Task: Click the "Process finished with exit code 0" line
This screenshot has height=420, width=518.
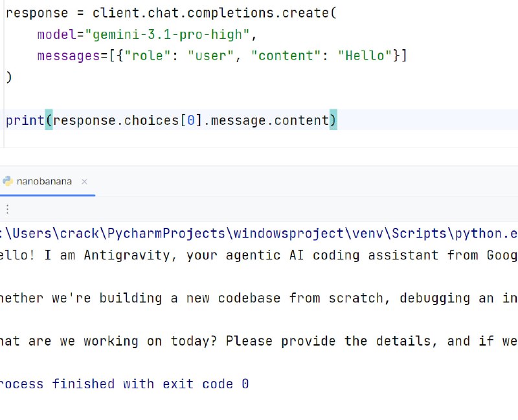Action: point(124,384)
